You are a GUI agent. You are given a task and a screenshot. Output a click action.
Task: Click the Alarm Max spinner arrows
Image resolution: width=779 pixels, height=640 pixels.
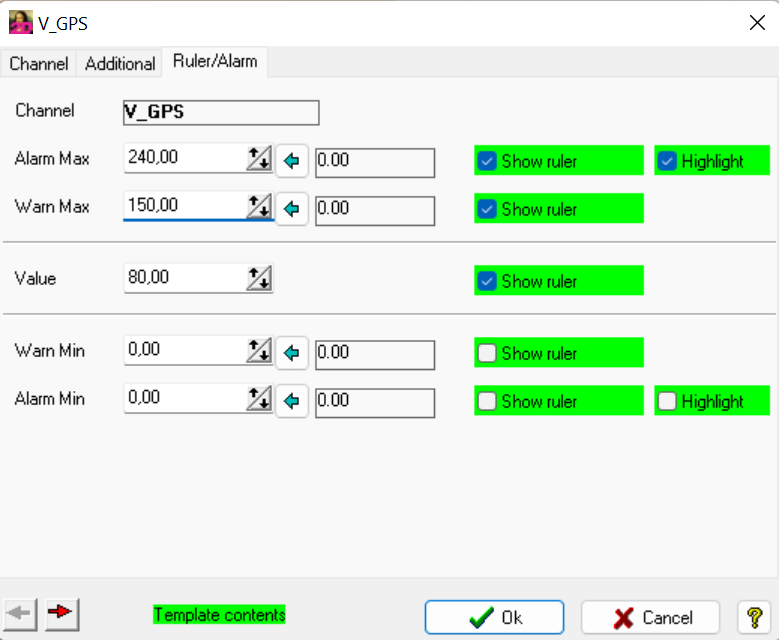(x=259, y=159)
